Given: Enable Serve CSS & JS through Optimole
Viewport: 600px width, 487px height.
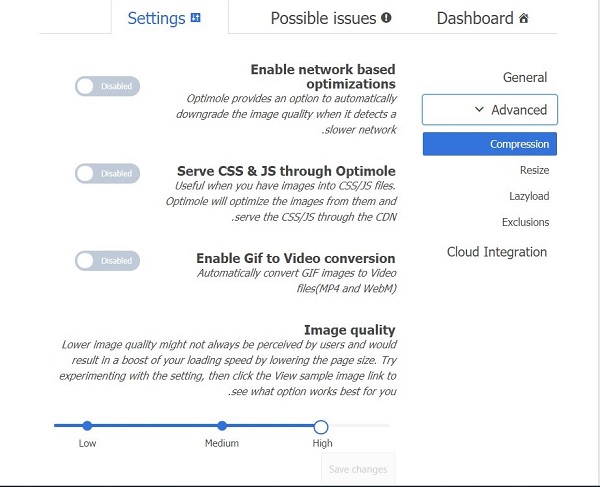Looking at the screenshot, I should point(108,173).
